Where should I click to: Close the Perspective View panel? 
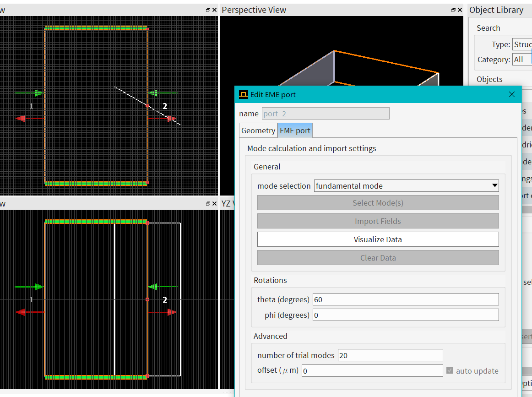pyautogui.click(x=460, y=10)
